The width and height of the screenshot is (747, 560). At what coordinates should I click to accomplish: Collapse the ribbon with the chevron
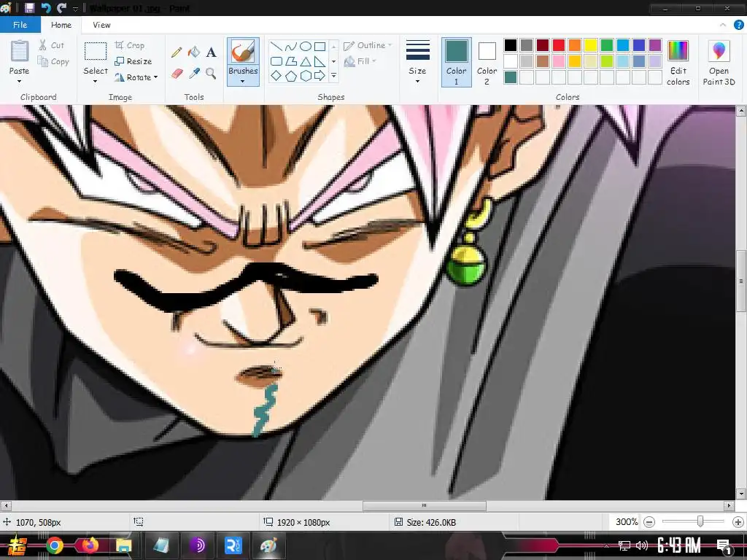[723, 25]
